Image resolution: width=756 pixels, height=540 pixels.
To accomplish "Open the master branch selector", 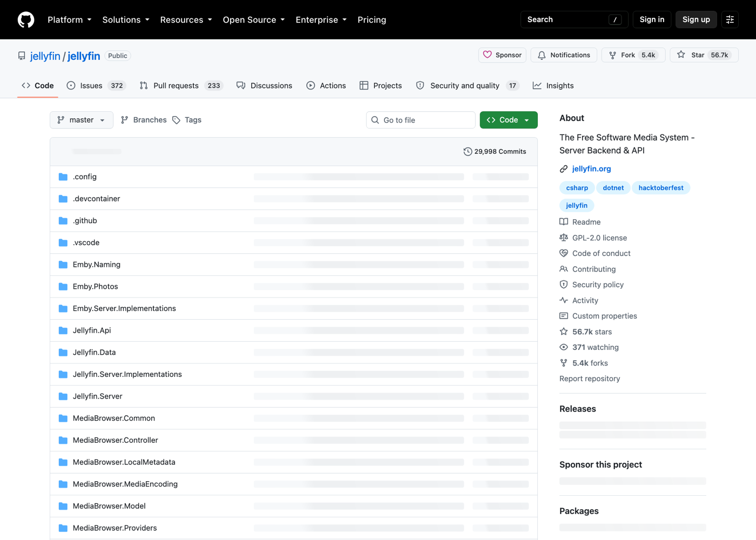I will pyautogui.click(x=82, y=120).
